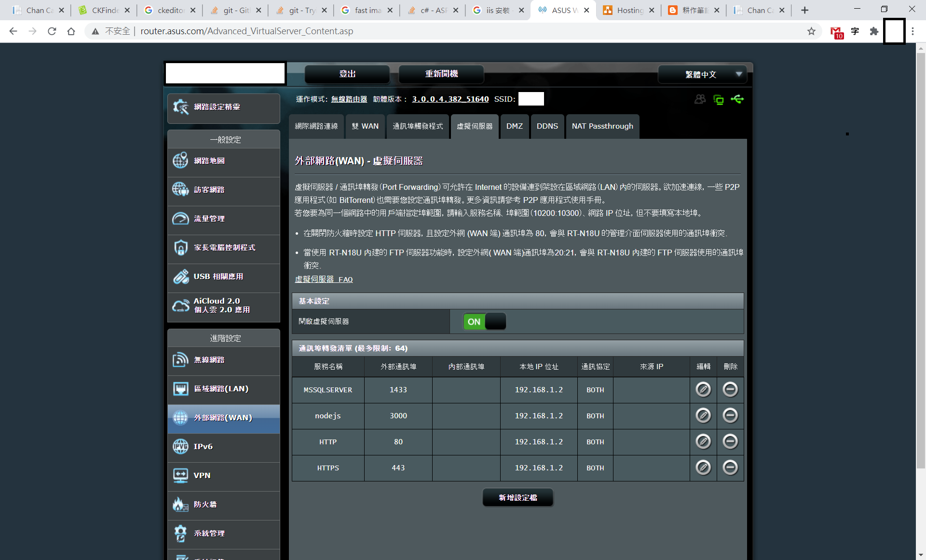Image resolution: width=926 pixels, height=560 pixels.
Task: Delete the nodejs forwarding rule
Action: [730, 415]
